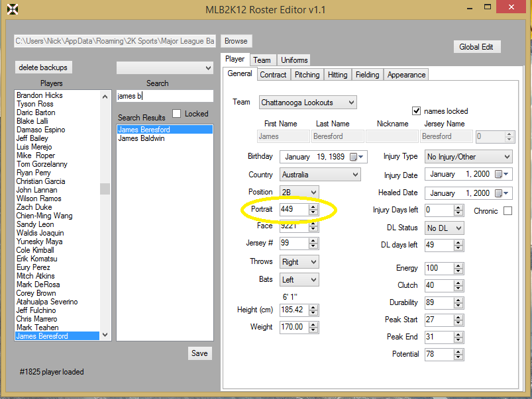Click the Height (cm) spinner arrows

click(313, 310)
